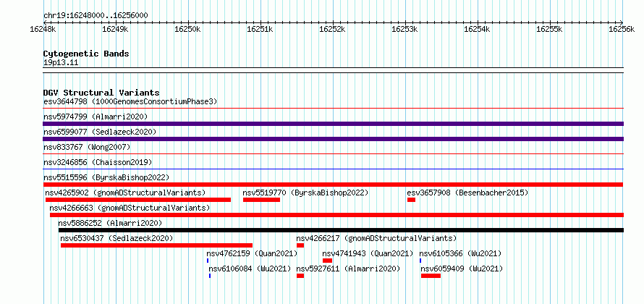Click the 19p13.11 band label
The image size is (644, 304).
(61, 62)
